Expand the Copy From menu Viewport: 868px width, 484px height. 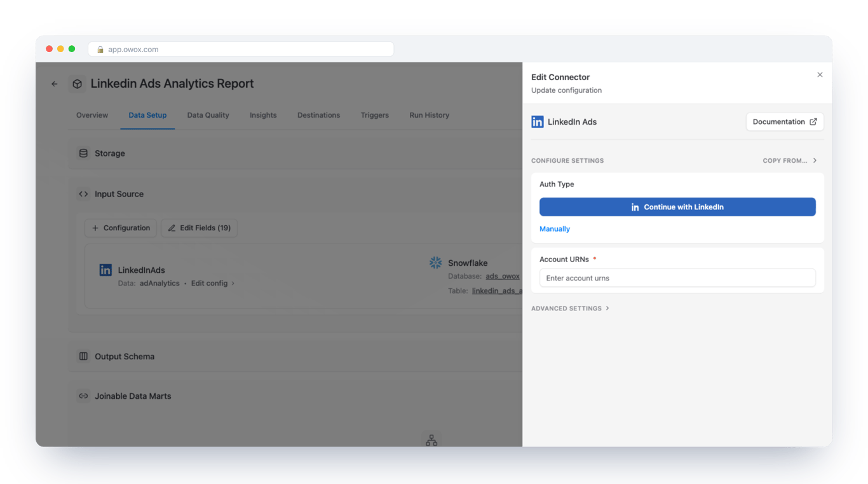pos(790,161)
